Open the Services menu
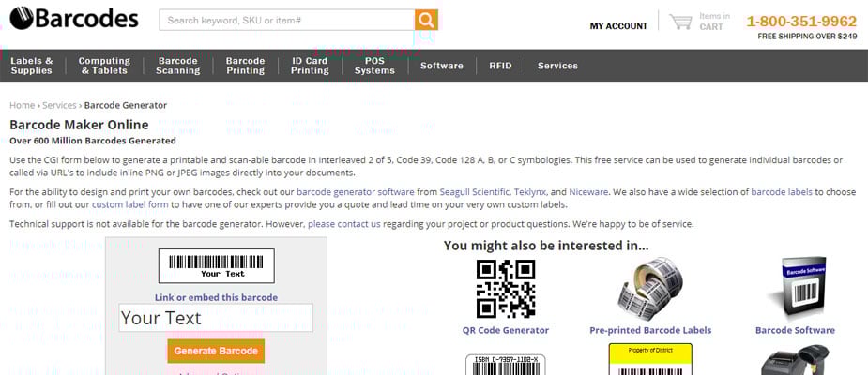Image resolution: width=868 pixels, height=375 pixels. 557,66
